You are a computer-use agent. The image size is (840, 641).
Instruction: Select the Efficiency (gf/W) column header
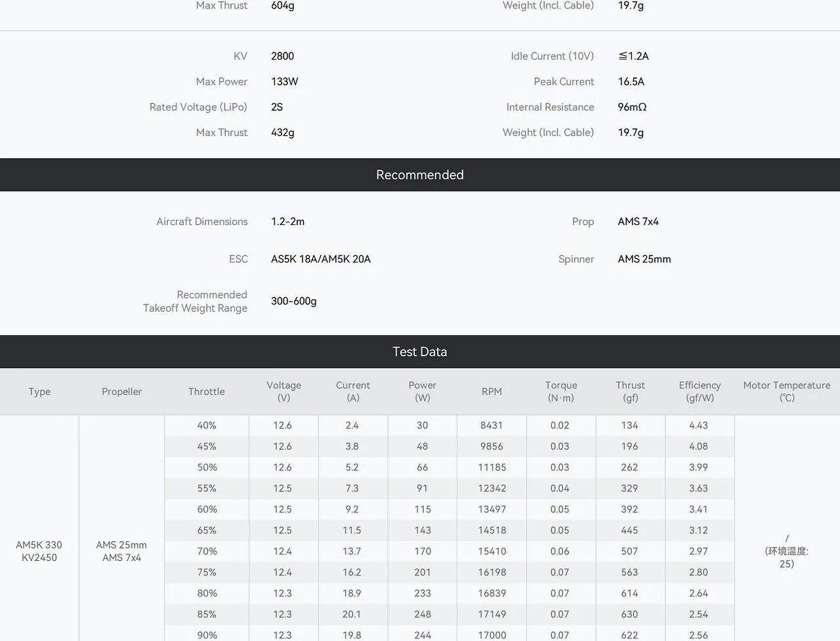700,392
